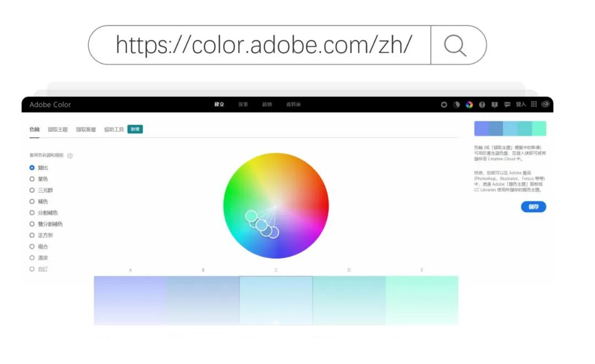Select the light-blue swatch C
Viewport: 595px width, 364px height.
(276, 300)
